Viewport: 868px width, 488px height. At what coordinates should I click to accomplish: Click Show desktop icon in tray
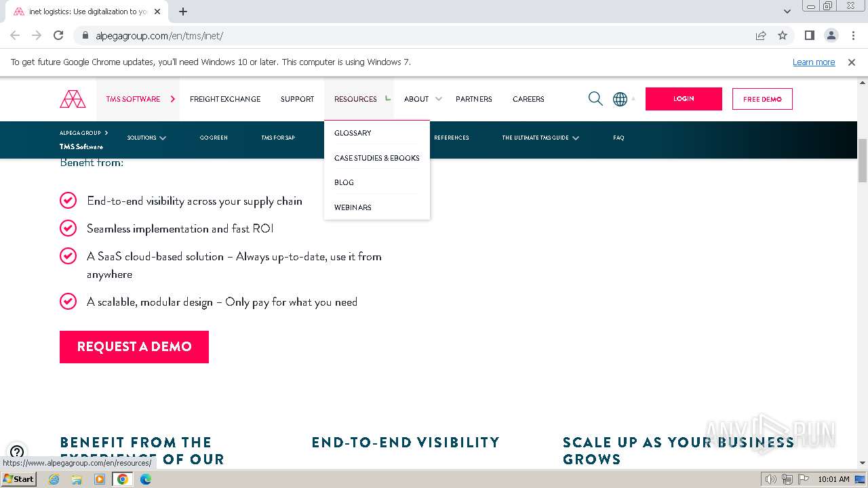[x=860, y=479]
